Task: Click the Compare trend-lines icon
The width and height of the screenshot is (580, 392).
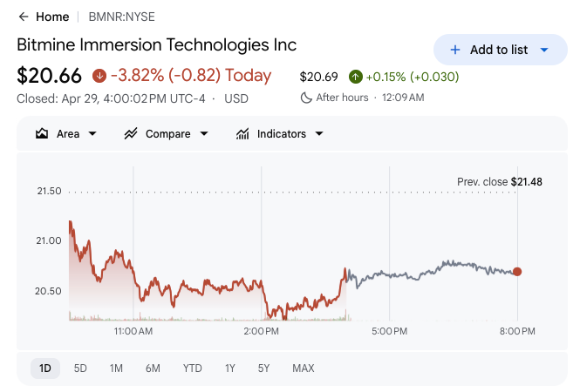Action: pyautogui.click(x=131, y=134)
